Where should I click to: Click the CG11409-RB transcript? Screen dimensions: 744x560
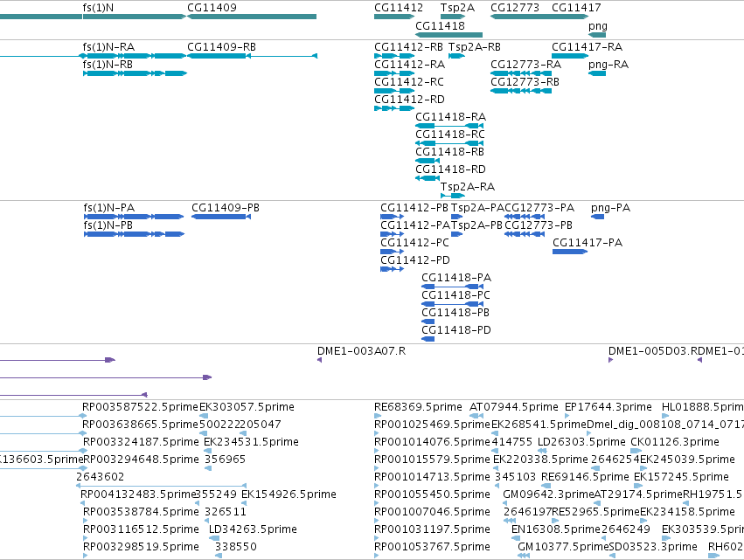(x=252, y=56)
